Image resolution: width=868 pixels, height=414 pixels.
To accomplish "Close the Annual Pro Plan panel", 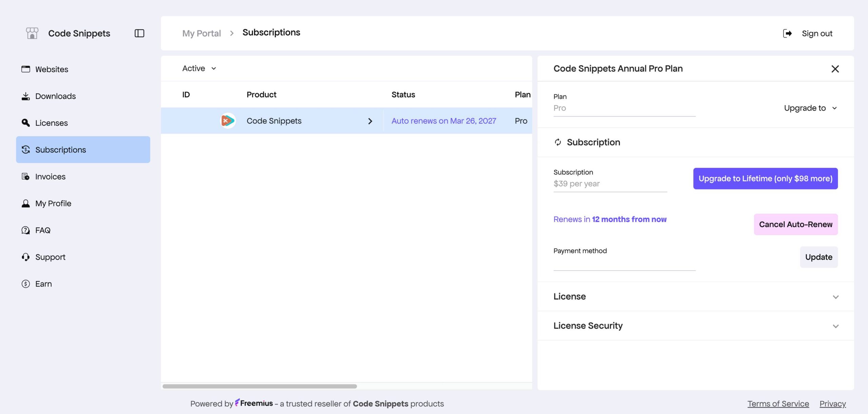I will click(835, 69).
